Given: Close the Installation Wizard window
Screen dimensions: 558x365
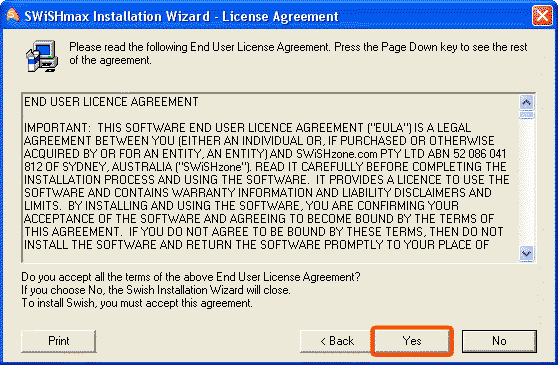Looking at the screenshot, I should [x=542, y=16].
